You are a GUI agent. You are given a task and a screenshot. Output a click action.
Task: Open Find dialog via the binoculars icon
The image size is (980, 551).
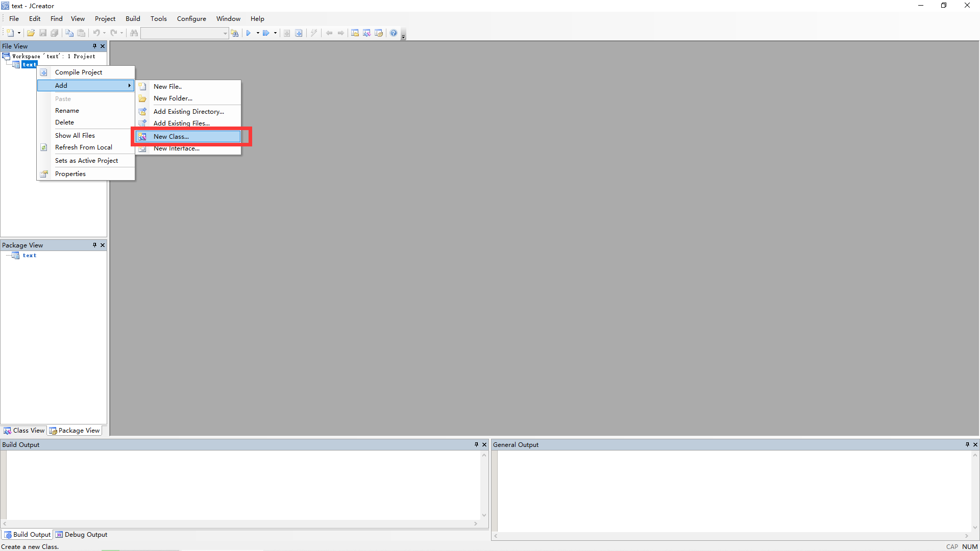134,33
